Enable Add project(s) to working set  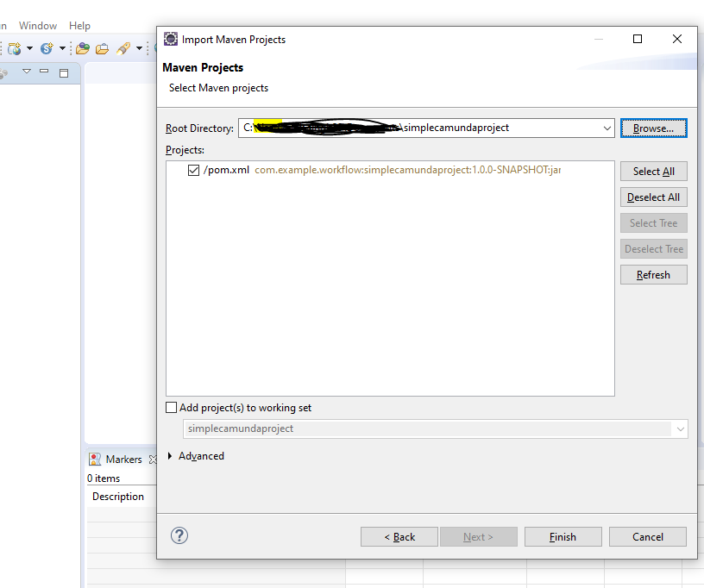(x=171, y=407)
